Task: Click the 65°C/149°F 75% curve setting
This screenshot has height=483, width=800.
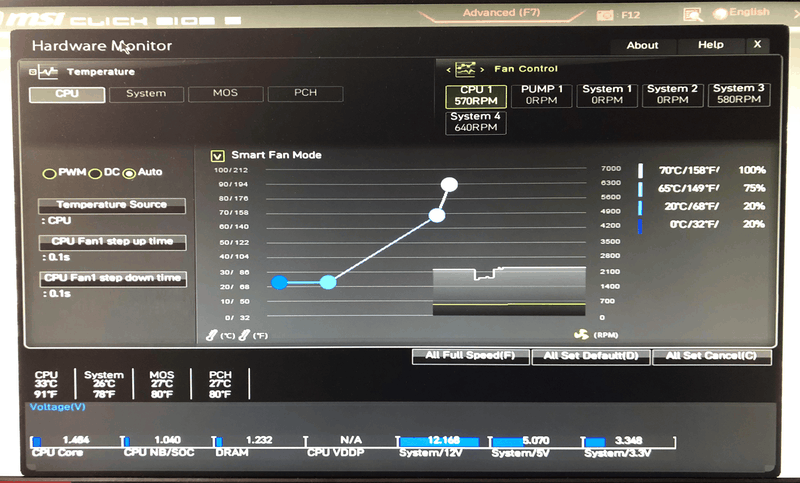Action: (x=703, y=189)
